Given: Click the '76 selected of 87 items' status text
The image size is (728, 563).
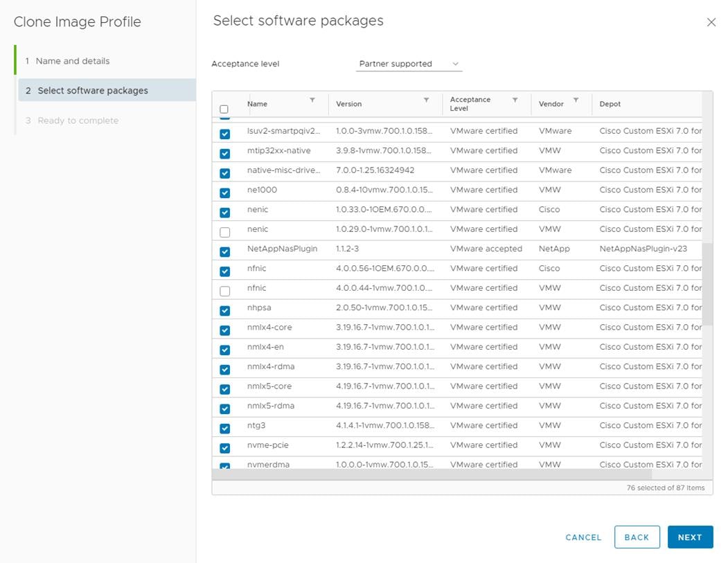Looking at the screenshot, I should (x=666, y=488).
